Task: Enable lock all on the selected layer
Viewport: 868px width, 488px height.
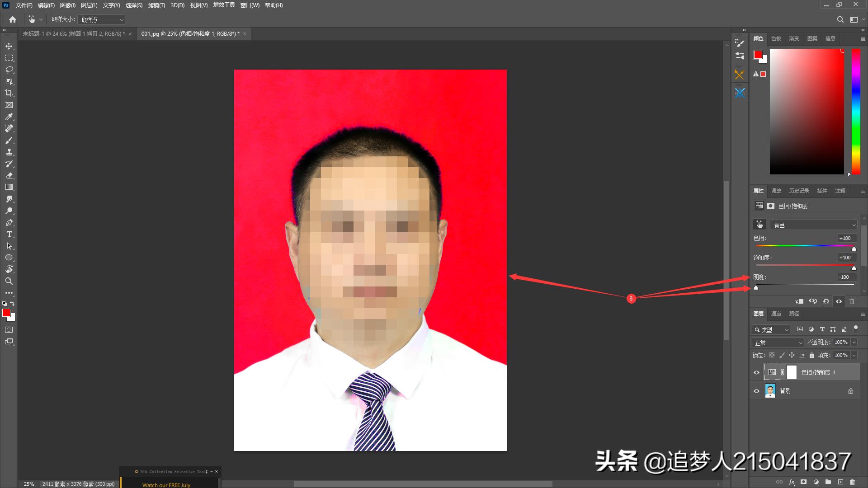Action: point(812,355)
